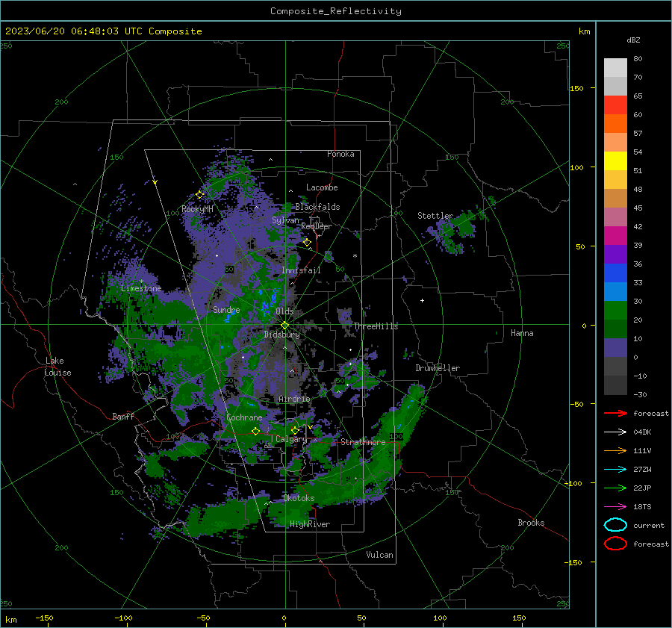672x628 pixels.
Task: Click yellow diamond marker beside RockyMH
Action: (x=199, y=195)
